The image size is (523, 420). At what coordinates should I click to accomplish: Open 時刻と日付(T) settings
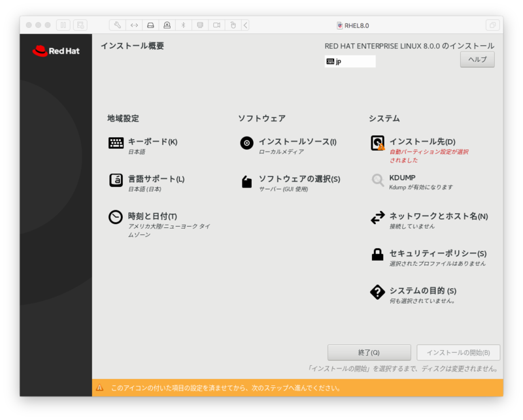(152, 216)
